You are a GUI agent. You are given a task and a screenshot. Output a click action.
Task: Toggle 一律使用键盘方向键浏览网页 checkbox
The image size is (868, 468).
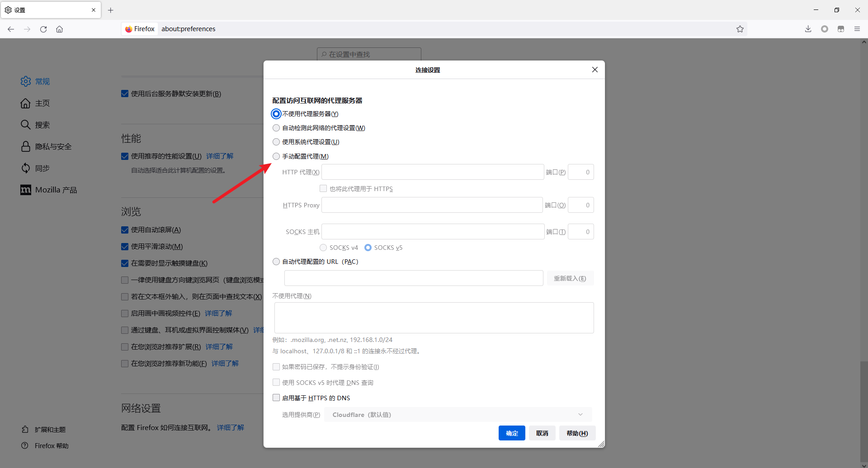pos(125,280)
